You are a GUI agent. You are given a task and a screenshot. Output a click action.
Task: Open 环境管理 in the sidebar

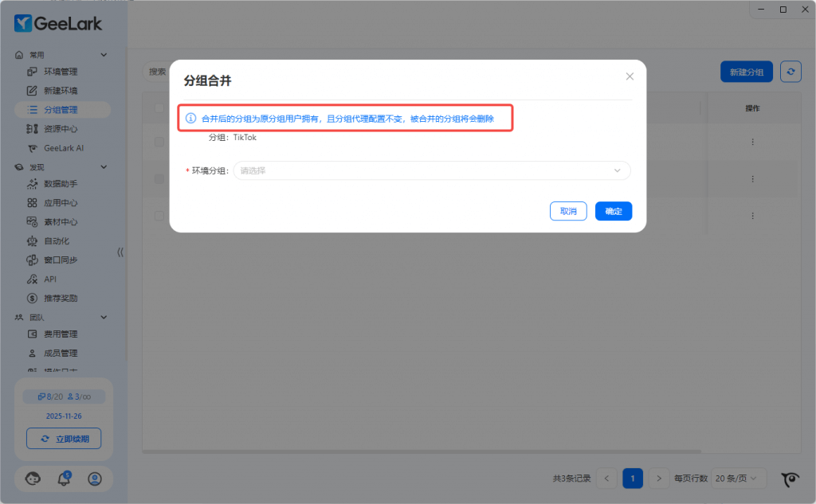(x=61, y=72)
